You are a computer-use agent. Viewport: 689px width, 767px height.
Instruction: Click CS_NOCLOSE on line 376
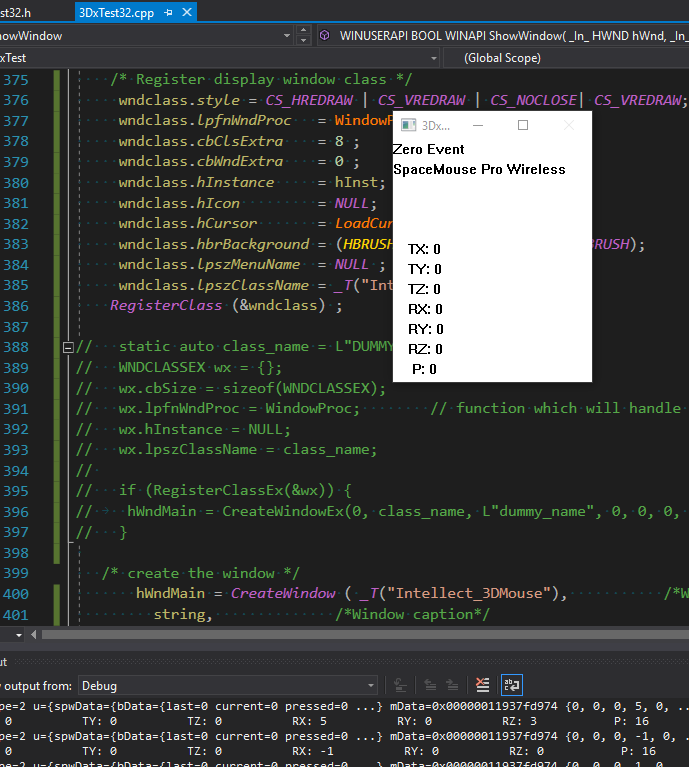click(x=533, y=100)
